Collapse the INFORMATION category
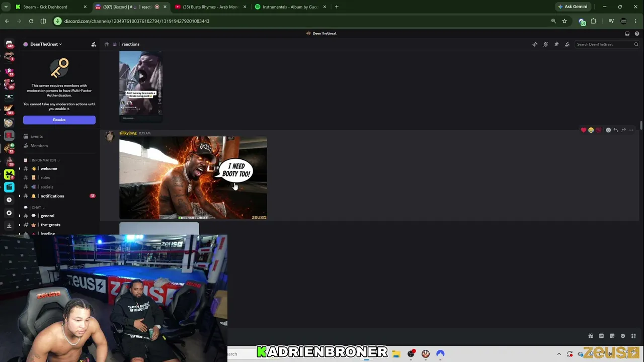The width and height of the screenshot is (644, 362). 44,160
